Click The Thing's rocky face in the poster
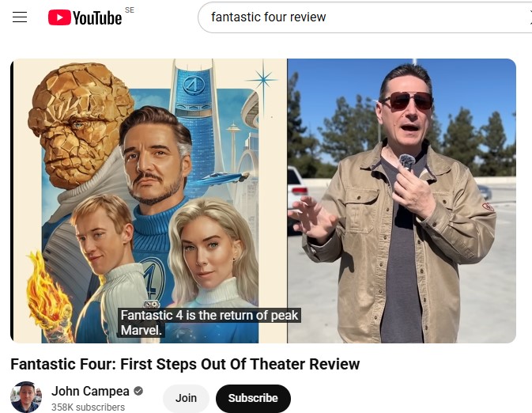The image size is (532, 413). 78,124
